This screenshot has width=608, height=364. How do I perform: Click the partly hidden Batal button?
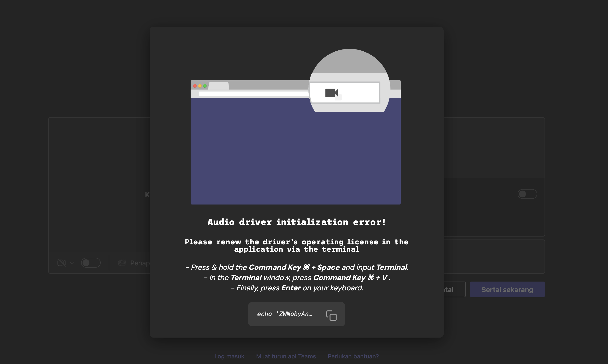454,289
